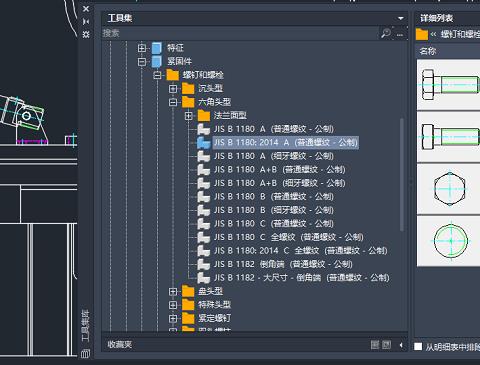The height and width of the screenshot is (365, 480).
Task: Click the tree vertical scrollbar
Action: [x=401, y=175]
